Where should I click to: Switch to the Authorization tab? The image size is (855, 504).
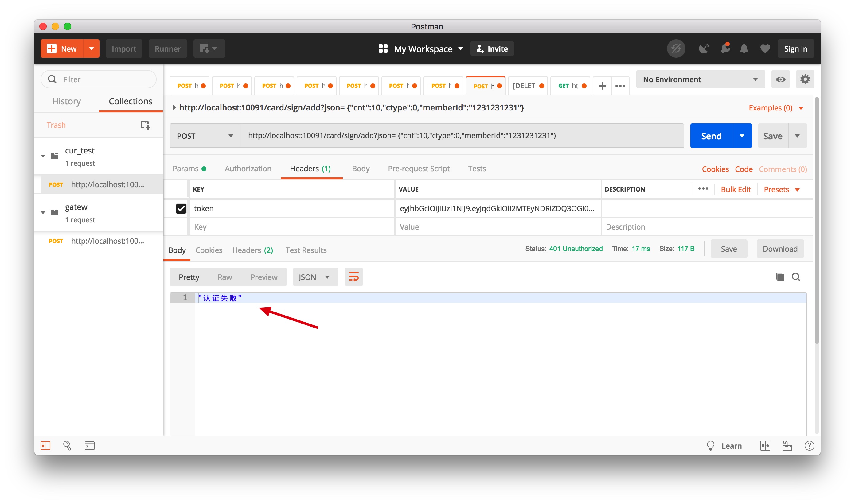pyautogui.click(x=248, y=169)
